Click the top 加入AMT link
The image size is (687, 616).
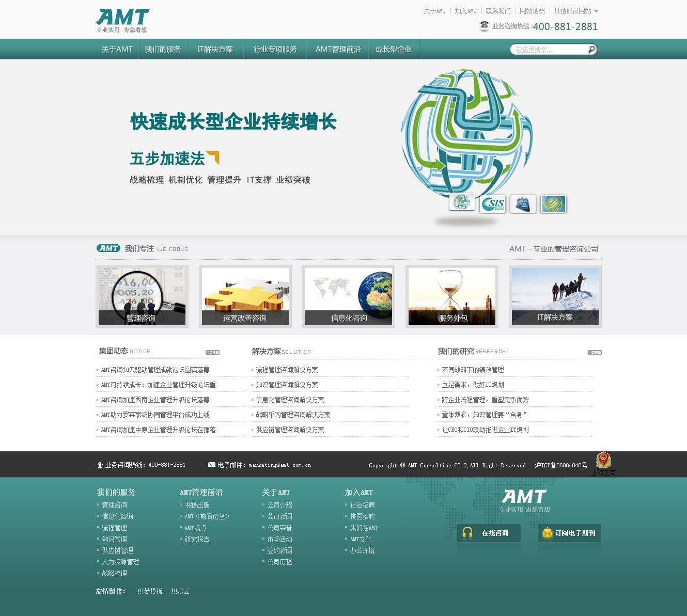[x=465, y=11]
